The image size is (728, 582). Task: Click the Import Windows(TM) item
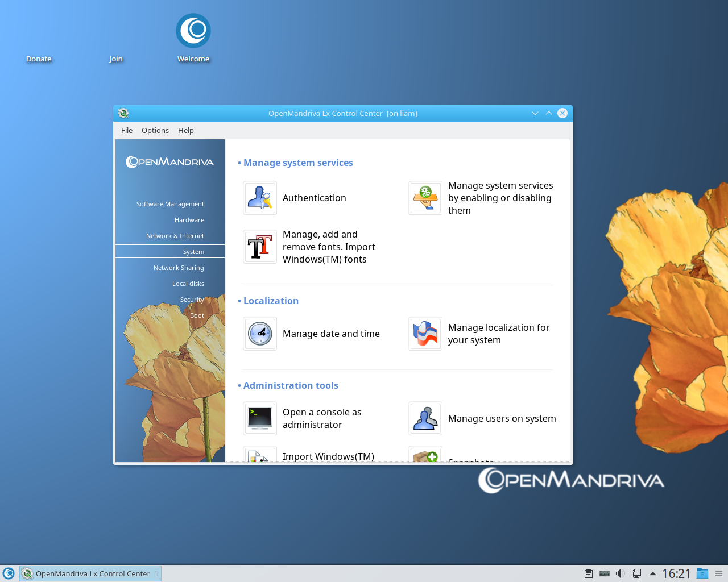click(328, 456)
